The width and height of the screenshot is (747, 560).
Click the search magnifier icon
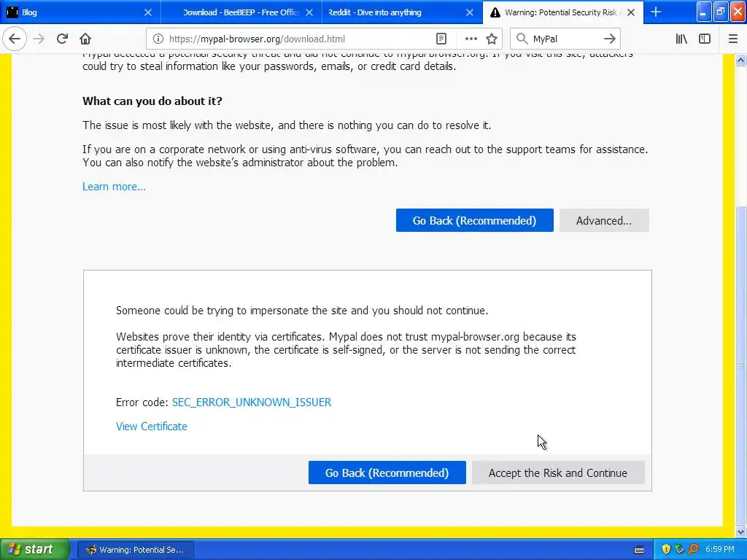tap(522, 39)
